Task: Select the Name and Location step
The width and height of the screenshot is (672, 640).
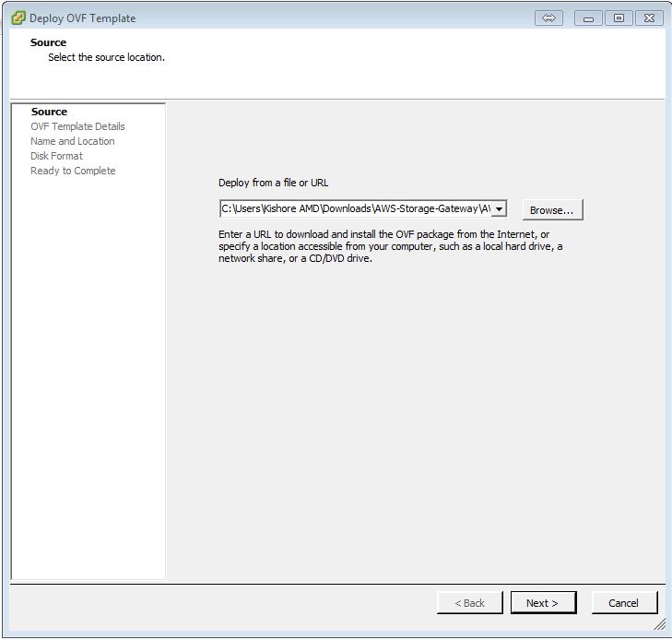Action: [x=72, y=141]
